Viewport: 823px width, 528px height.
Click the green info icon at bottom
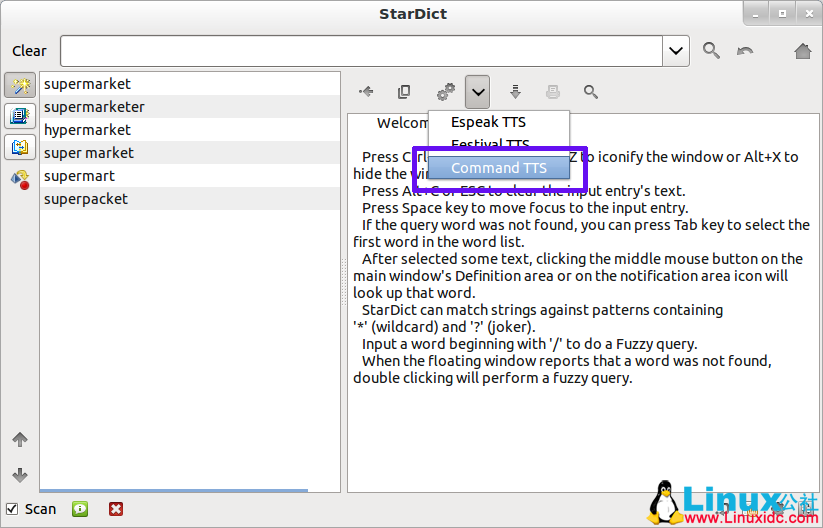(80, 509)
